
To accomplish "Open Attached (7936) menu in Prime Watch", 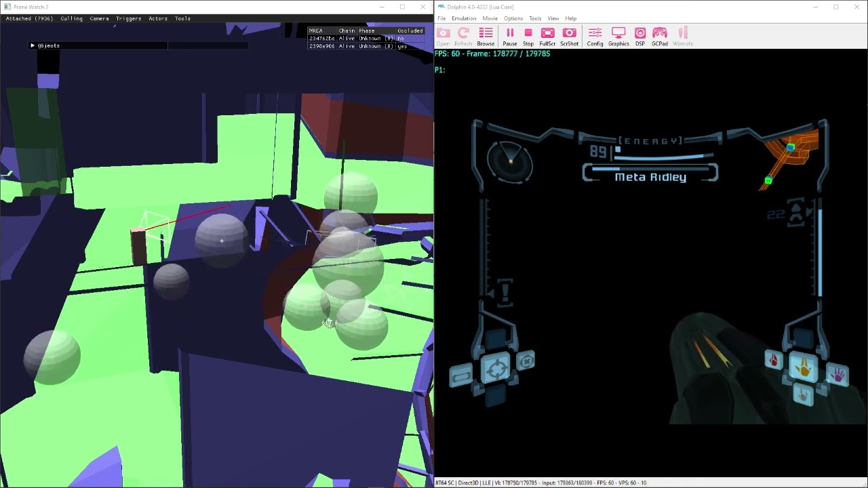I will [28, 18].
